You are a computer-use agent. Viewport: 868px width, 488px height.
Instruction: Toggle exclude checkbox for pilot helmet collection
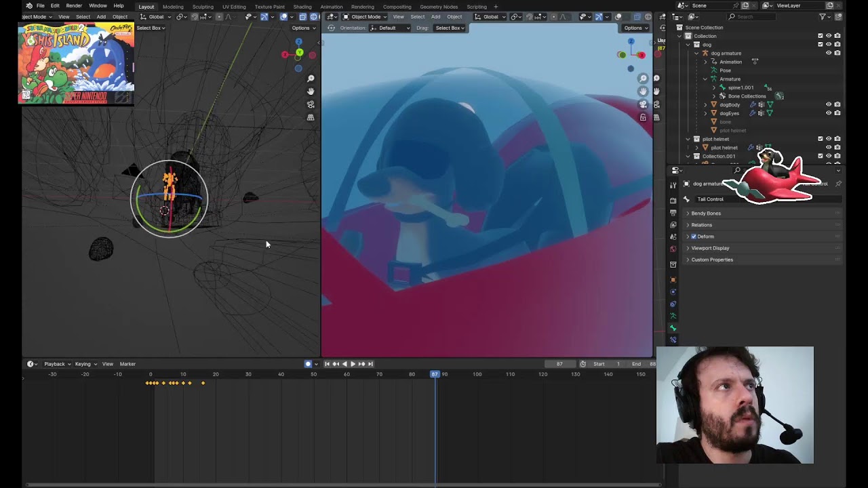pos(820,139)
